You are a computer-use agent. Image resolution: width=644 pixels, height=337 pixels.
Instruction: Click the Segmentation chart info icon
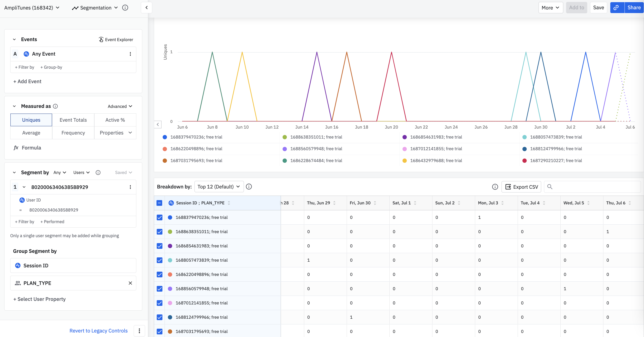(x=125, y=8)
